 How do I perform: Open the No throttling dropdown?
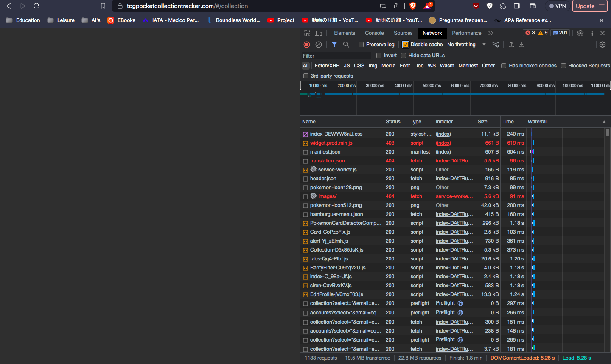click(466, 45)
